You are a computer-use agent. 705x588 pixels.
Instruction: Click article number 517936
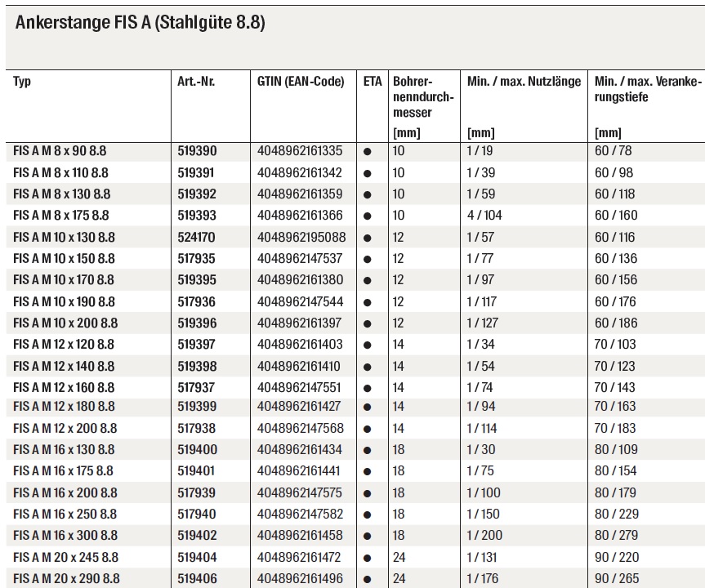coord(196,301)
